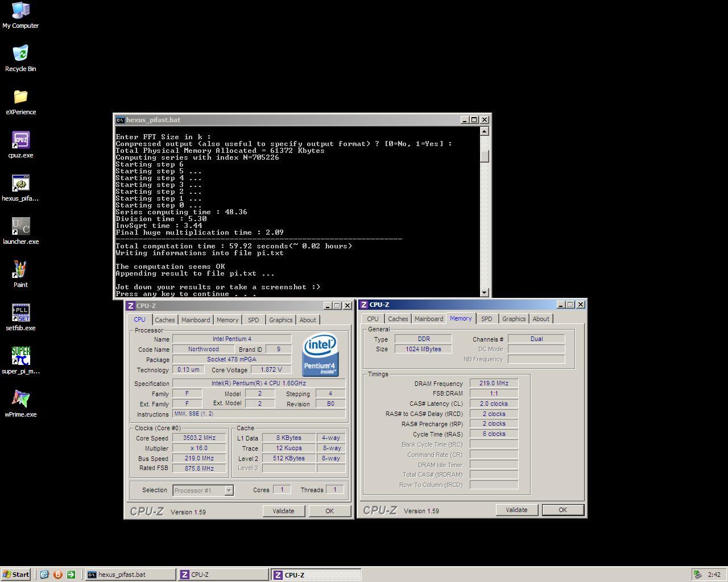Click the Specification field Pentium 4 1.60GHz
This screenshot has width=728, height=582.
tap(259, 384)
